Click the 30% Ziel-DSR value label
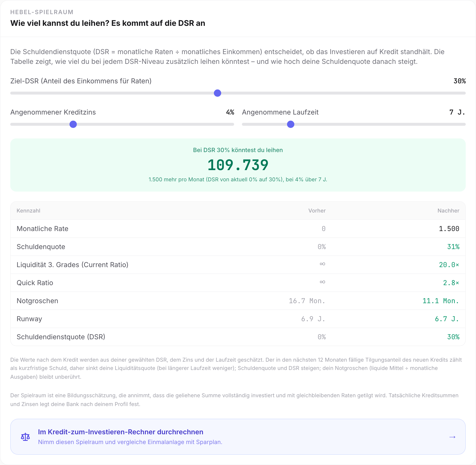Screen dimensions: 476x465 point(459,81)
